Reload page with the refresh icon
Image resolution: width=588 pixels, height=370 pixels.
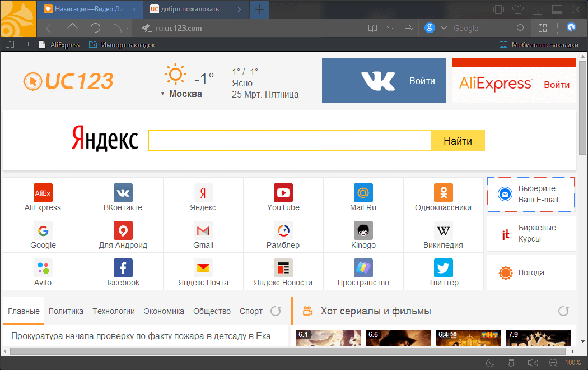click(x=96, y=28)
